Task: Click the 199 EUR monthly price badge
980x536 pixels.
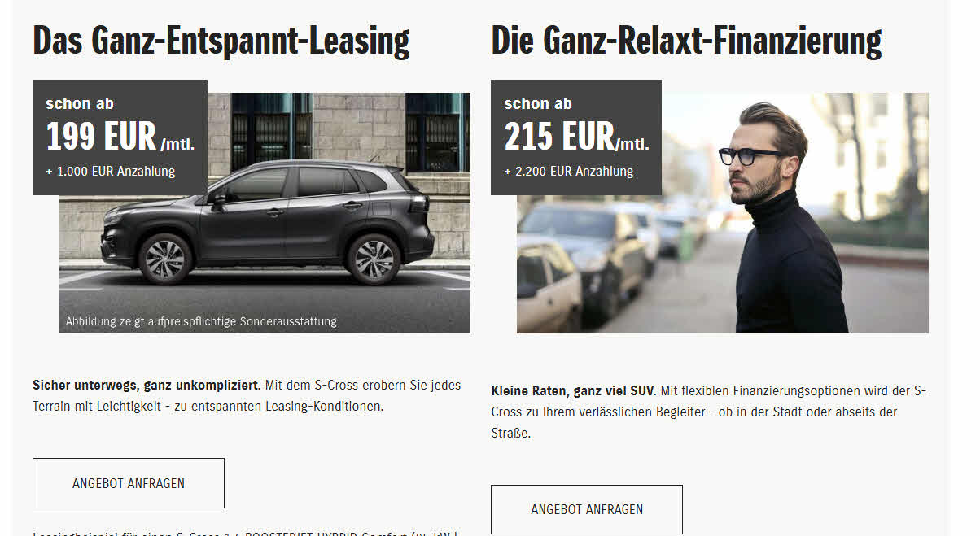Action: pos(120,137)
